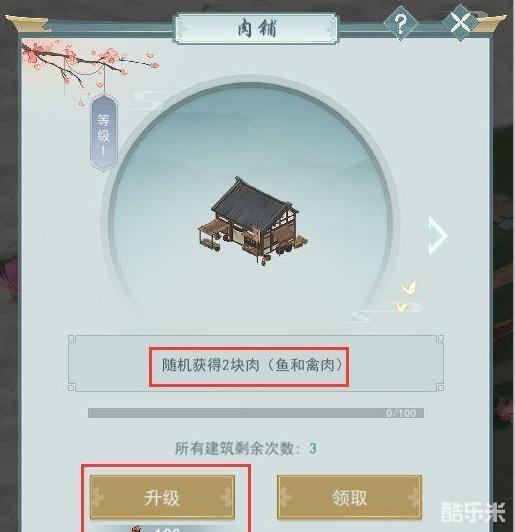Select the 等级1 level badge
515x532 pixels.
pyautogui.click(x=103, y=134)
